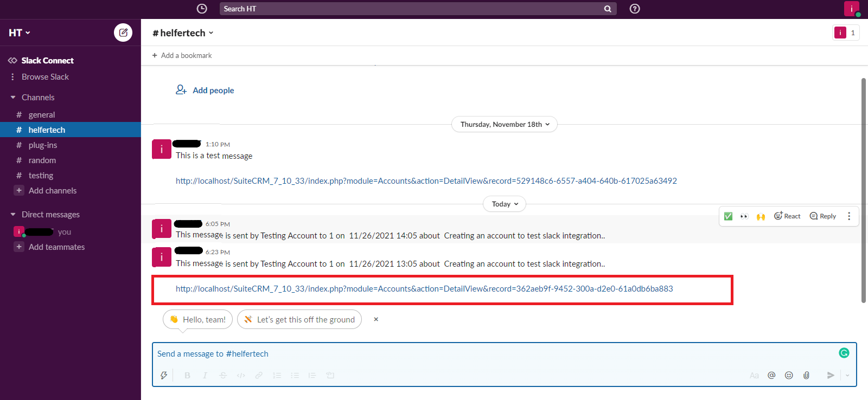The width and height of the screenshot is (868, 400).
Task: Switch to the random channel
Action: pyautogui.click(x=71, y=160)
